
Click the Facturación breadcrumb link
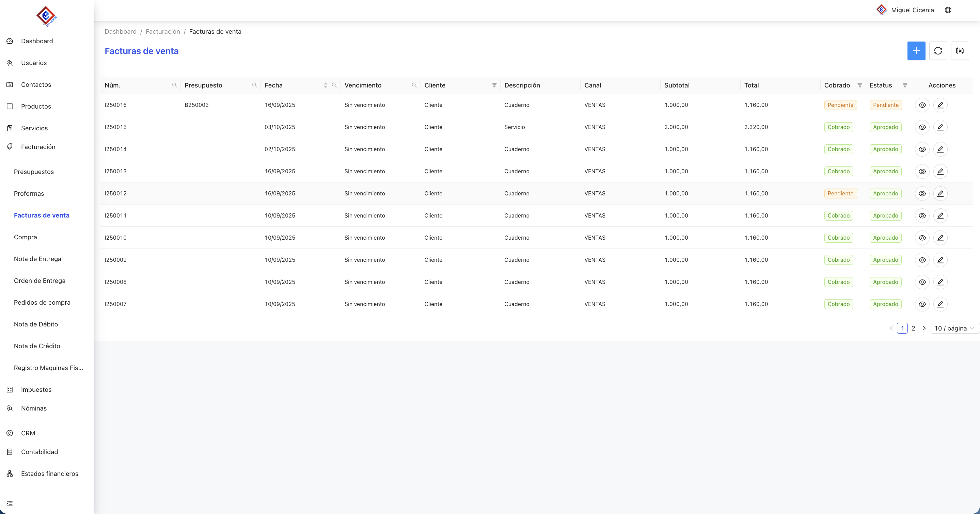tap(163, 32)
